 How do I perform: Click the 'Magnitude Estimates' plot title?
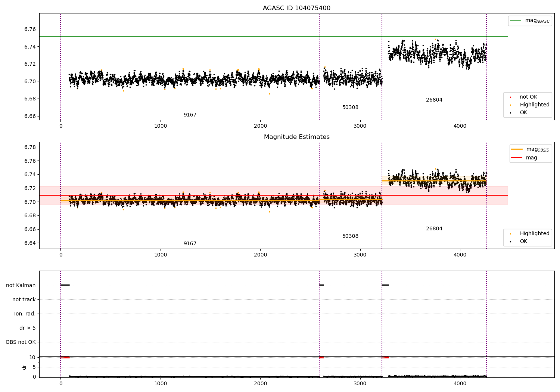pyautogui.click(x=296, y=137)
